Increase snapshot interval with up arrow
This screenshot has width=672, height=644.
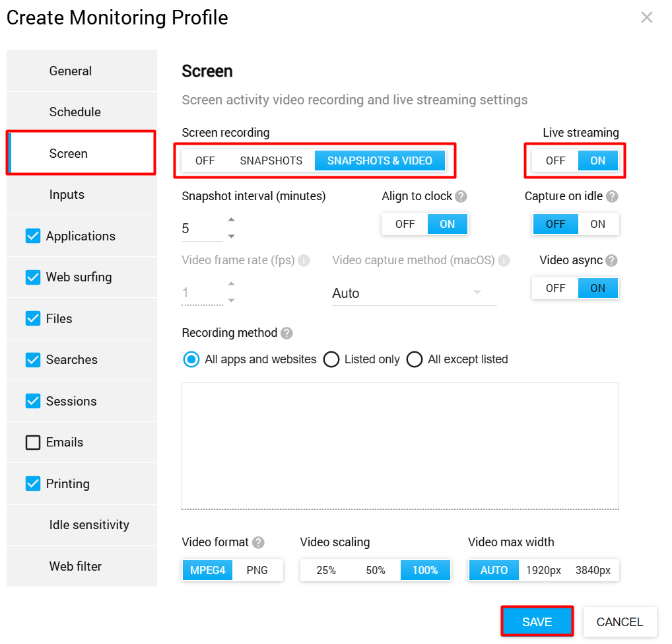(231, 219)
